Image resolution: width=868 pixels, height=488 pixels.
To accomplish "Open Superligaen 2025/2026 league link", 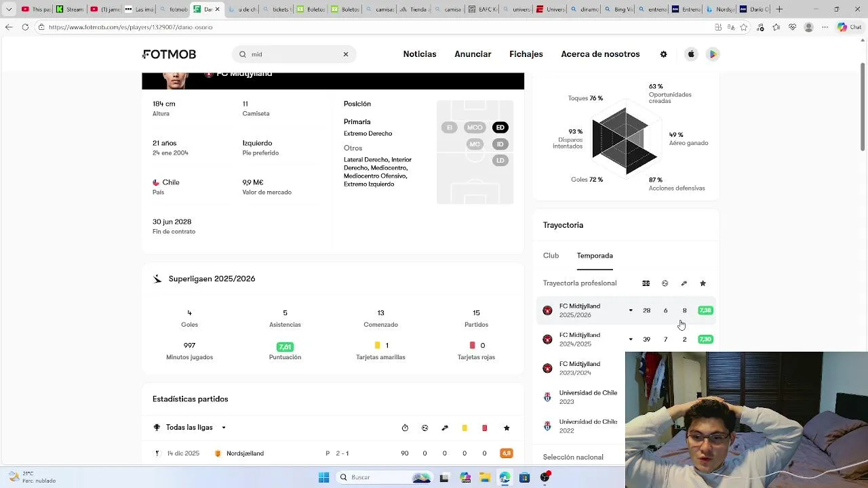I will point(212,279).
